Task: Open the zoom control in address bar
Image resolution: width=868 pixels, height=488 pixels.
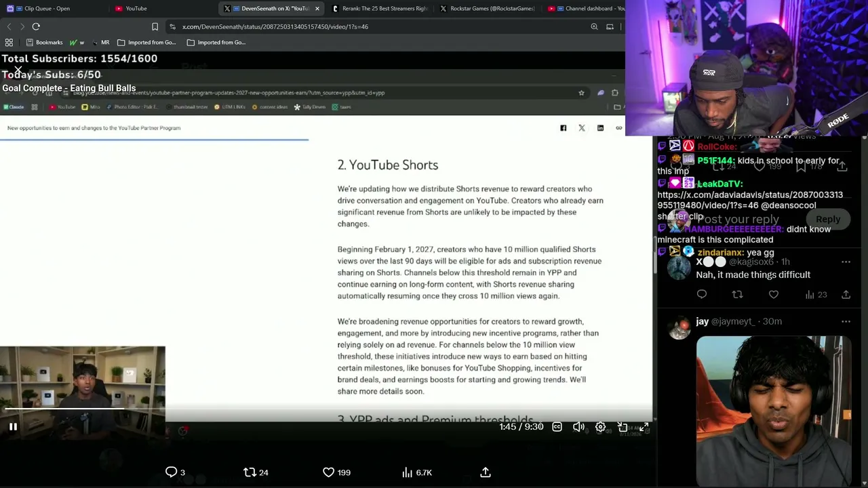Action: tap(594, 26)
